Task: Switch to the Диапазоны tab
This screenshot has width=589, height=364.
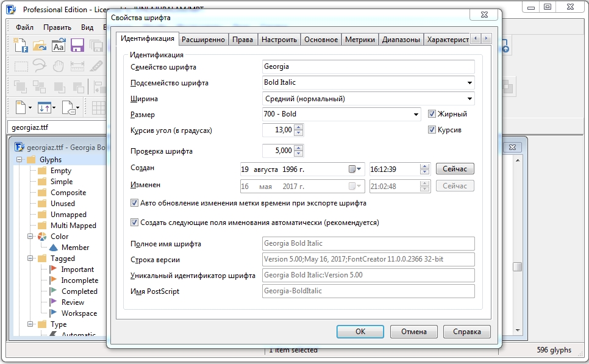Action: 401,40
